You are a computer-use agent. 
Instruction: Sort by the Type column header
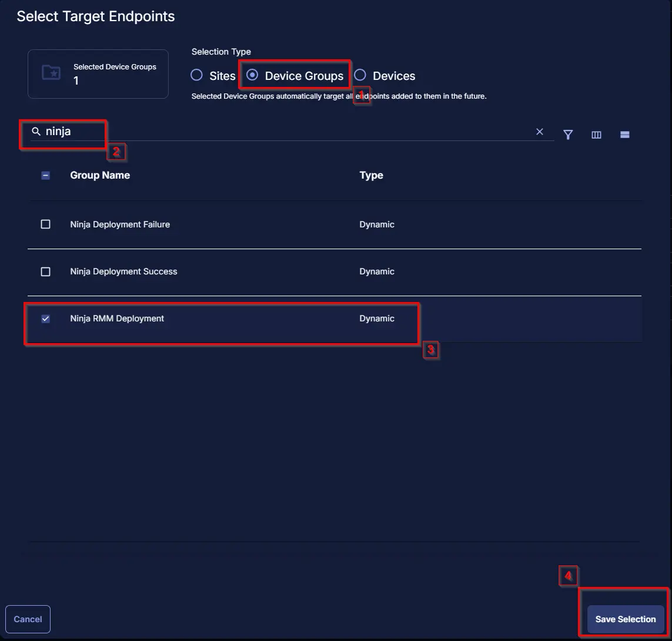click(371, 175)
